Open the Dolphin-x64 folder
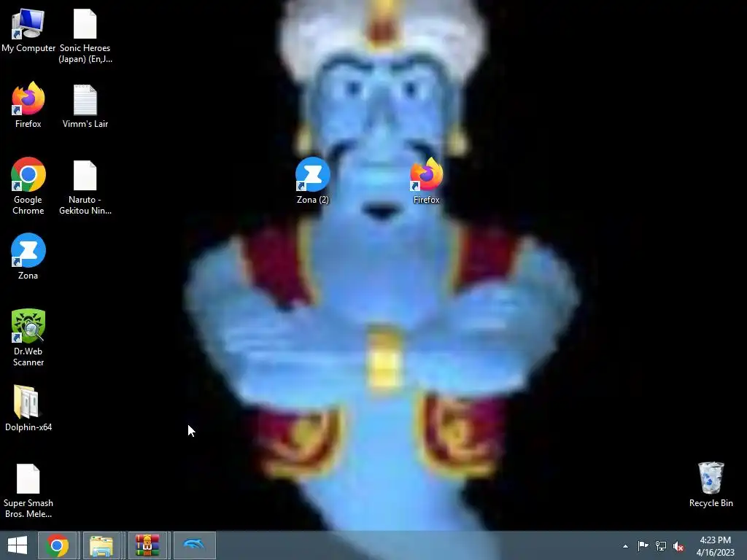The height and width of the screenshot is (560, 747). pyautogui.click(x=28, y=408)
